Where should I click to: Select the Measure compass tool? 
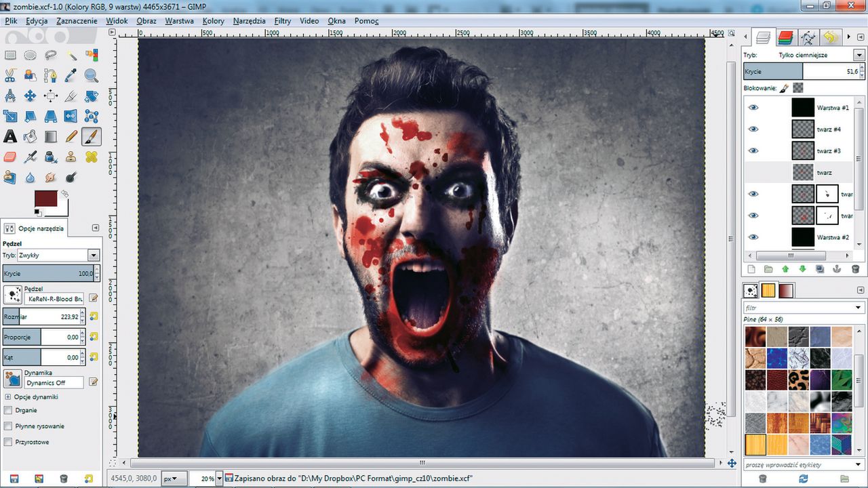pyautogui.click(x=10, y=96)
